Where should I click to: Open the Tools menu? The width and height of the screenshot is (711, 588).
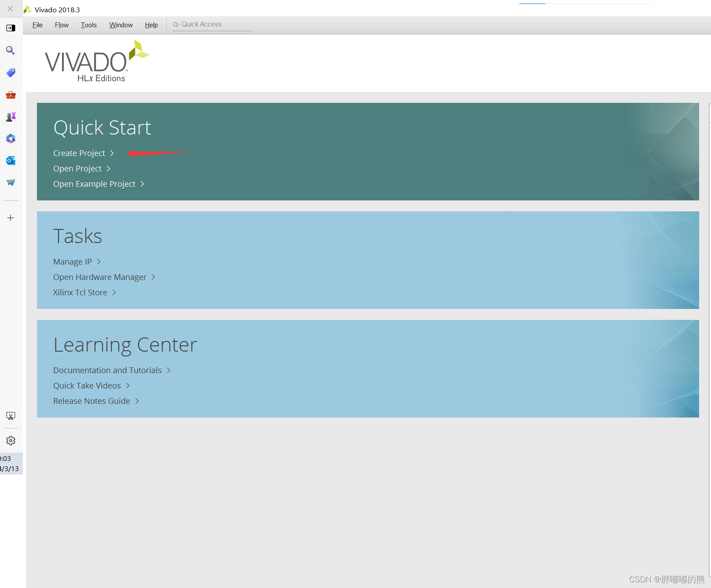point(88,25)
